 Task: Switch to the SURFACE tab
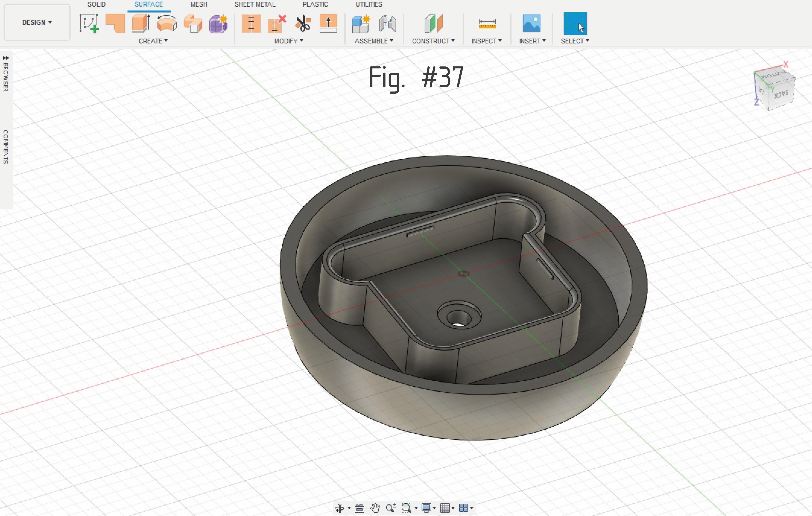(149, 4)
